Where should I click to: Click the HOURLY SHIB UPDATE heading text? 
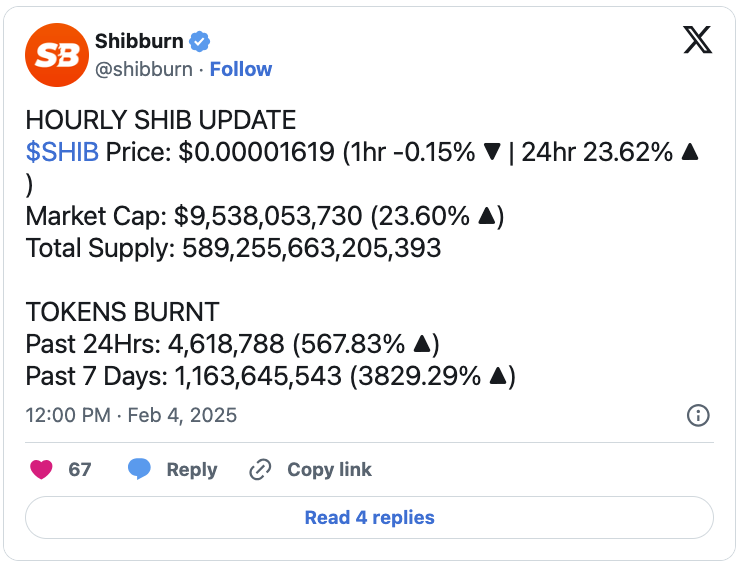(161, 121)
